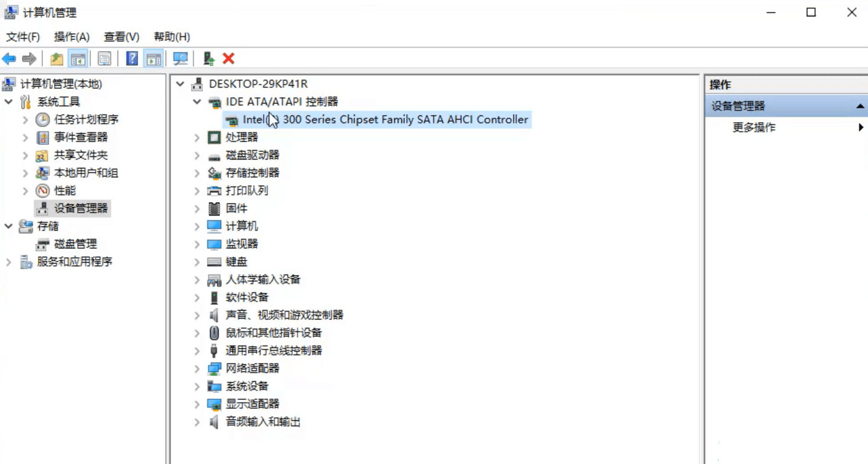Select 磁盘管理 in the left tree
The height and width of the screenshot is (464, 868).
pos(75,244)
